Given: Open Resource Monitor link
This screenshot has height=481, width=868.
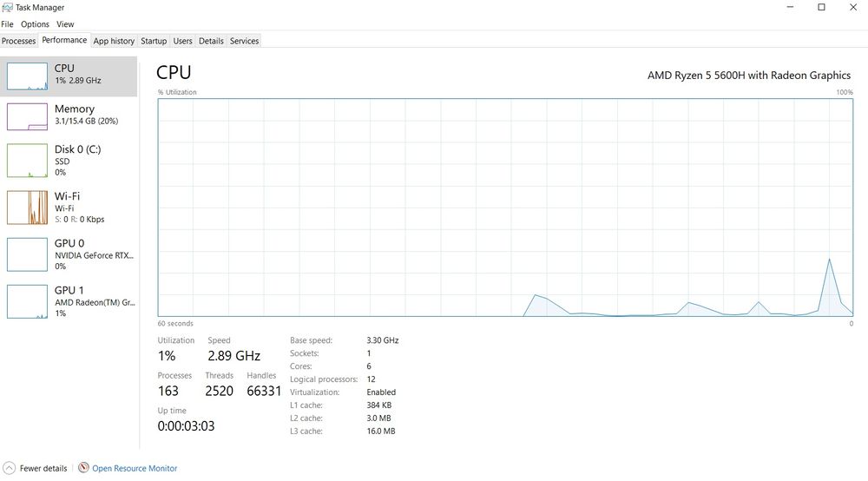Looking at the screenshot, I should [x=135, y=468].
